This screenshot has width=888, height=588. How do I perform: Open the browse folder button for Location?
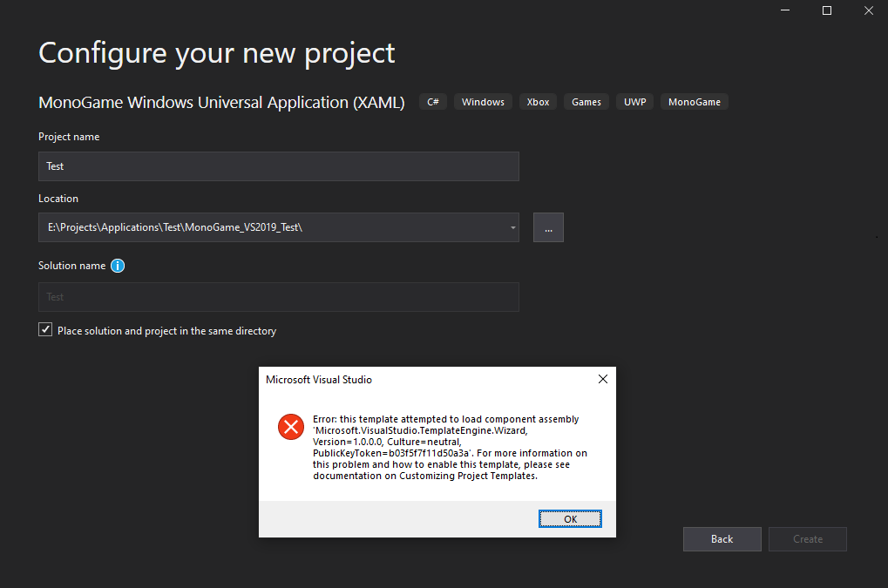pyautogui.click(x=547, y=226)
